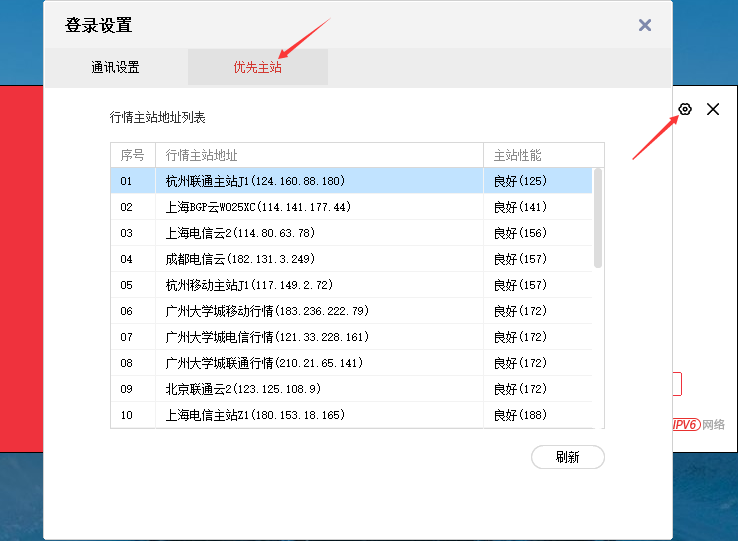Click the IPV6 网络 label in login window
738x541 pixels.
(x=699, y=424)
